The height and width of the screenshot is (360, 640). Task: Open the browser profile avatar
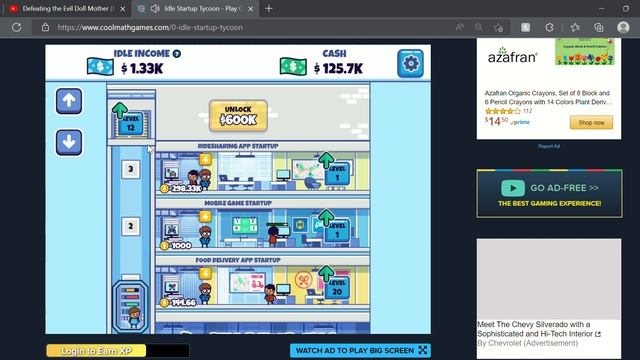[623, 27]
